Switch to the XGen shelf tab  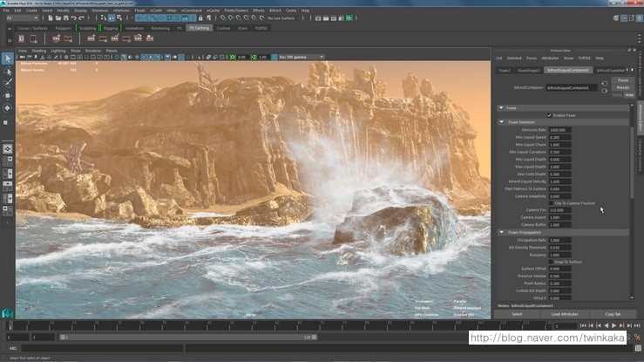242,29
